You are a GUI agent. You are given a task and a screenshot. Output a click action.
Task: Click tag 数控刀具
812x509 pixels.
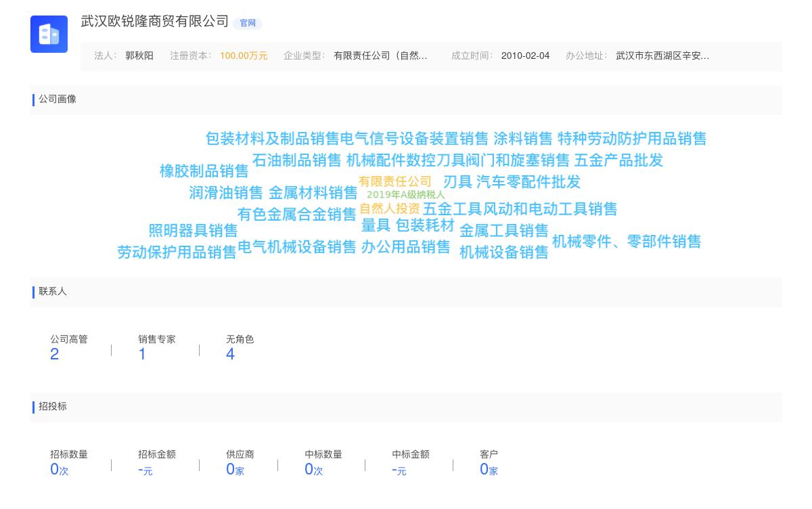tap(435, 160)
